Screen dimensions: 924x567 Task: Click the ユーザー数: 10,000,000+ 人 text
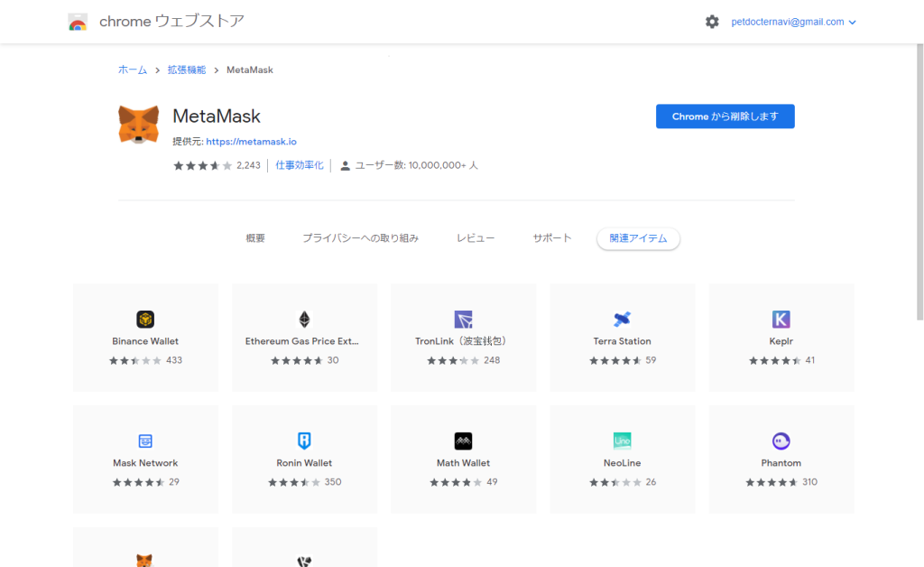(416, 165)
